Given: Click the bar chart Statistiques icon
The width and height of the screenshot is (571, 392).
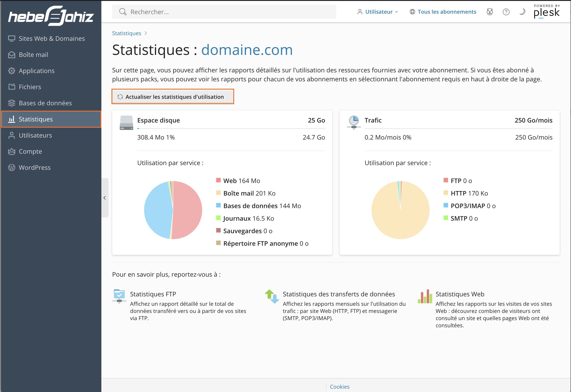Looking at the screenshot, I should tap(12, 119).
